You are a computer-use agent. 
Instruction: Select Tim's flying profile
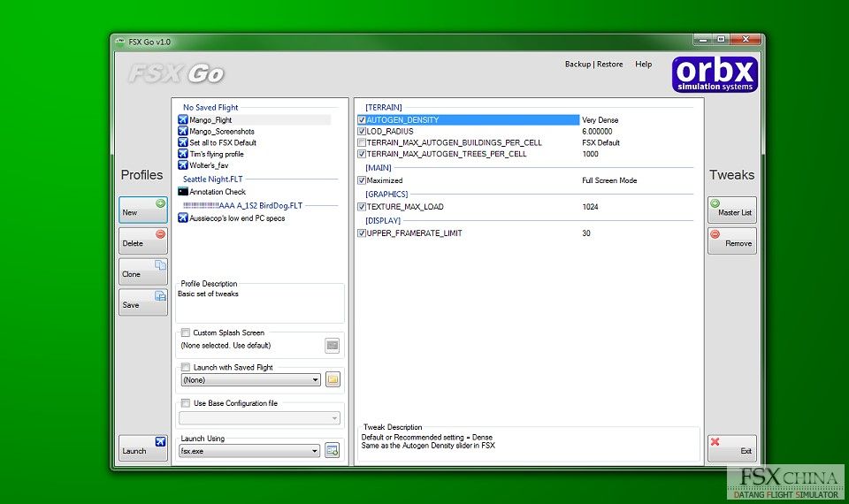click(217, 154)
